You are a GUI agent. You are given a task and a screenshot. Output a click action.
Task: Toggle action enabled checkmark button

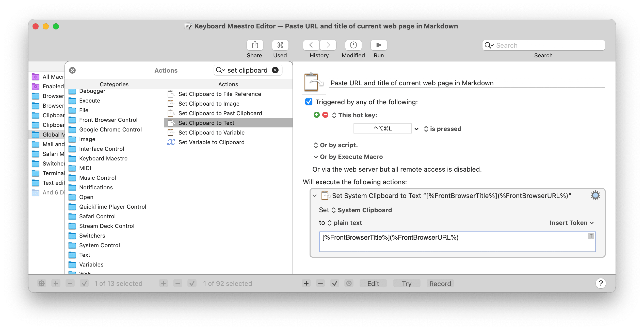(x=335, y=283)
